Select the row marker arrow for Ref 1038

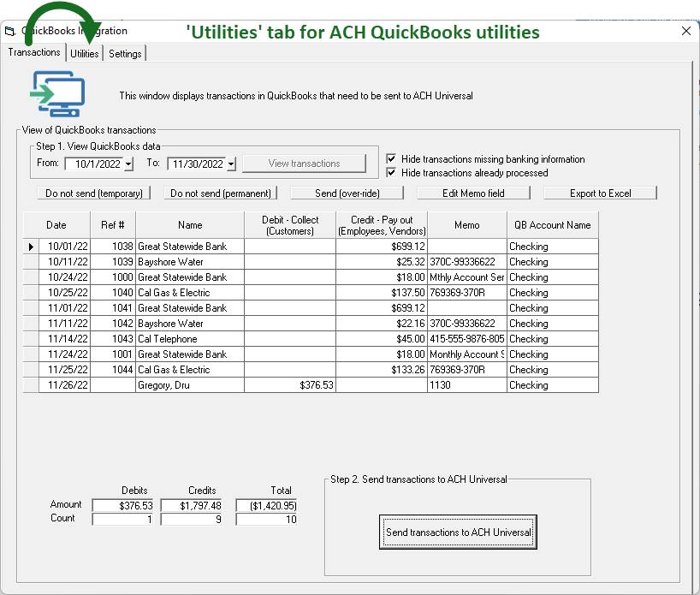pyautogui.click(x=31, y=247)
